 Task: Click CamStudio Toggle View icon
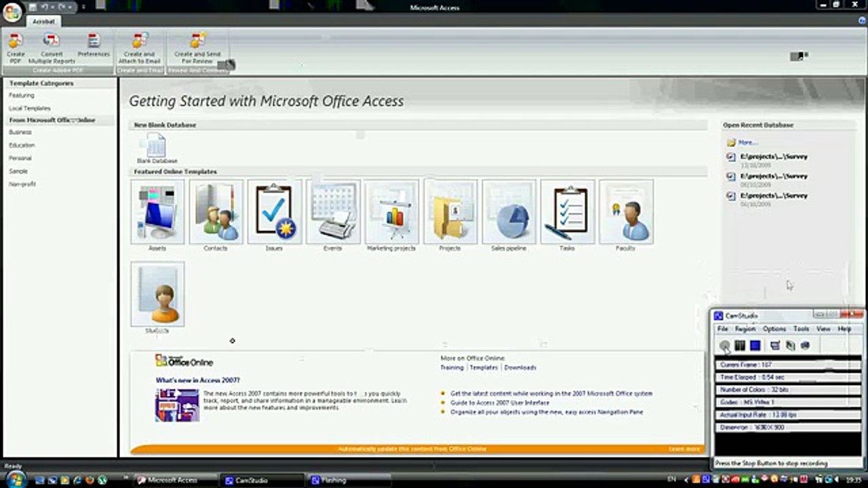[x=775, y=346]
